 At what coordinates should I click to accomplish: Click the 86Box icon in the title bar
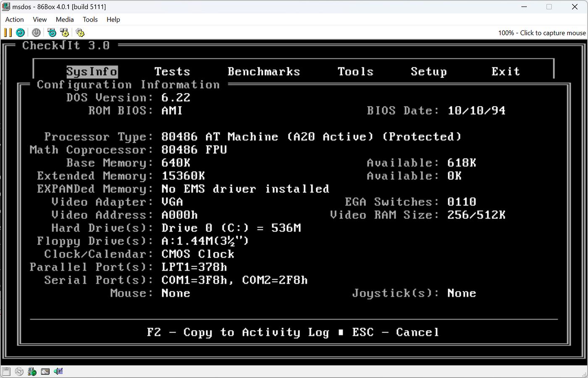pyautogui.click(x=6, y=7)
